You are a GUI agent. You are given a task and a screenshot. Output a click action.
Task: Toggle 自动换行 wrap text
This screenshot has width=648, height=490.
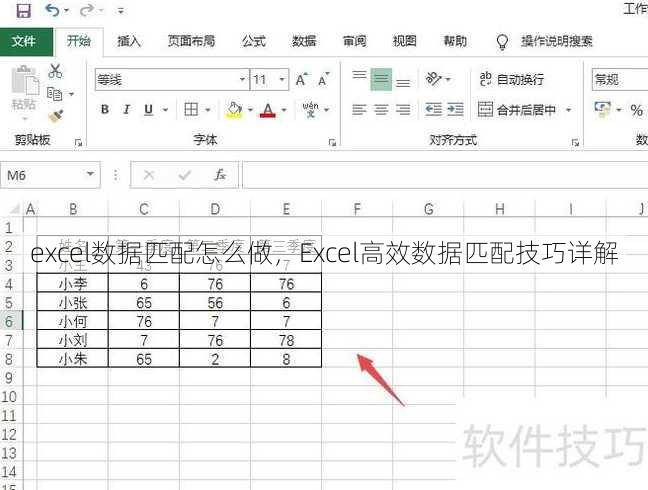(512, 79)
